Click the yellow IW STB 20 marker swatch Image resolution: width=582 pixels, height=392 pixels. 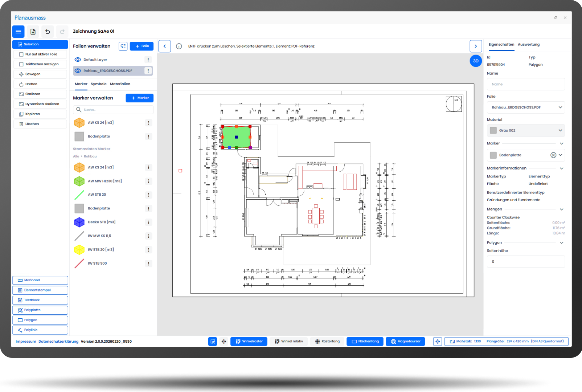point(79,250)
